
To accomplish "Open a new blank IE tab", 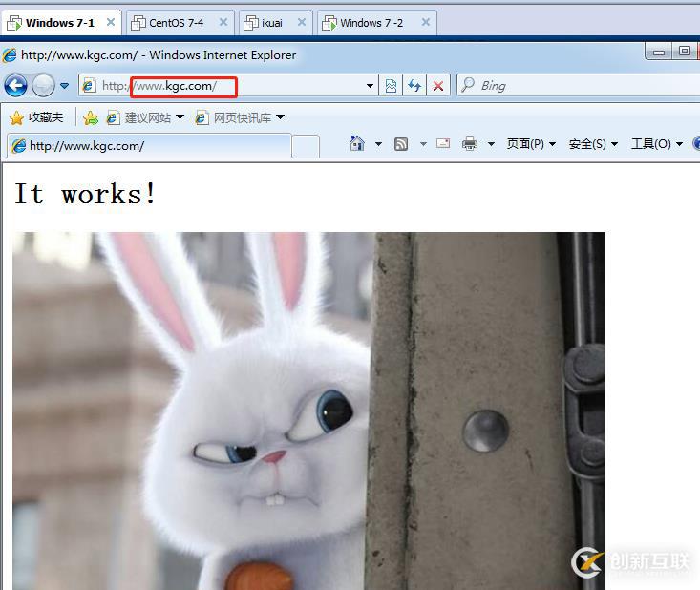I will 306,146.
